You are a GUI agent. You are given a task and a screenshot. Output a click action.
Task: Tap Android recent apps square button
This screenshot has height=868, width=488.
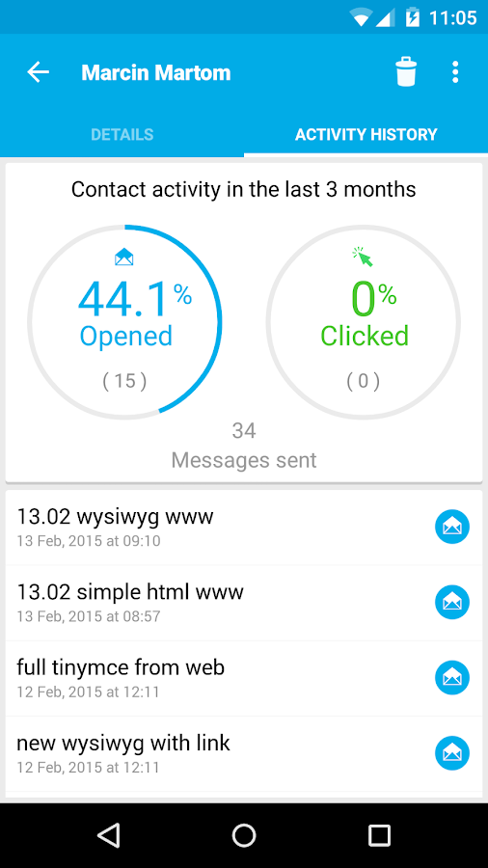[x=380, y=835]
